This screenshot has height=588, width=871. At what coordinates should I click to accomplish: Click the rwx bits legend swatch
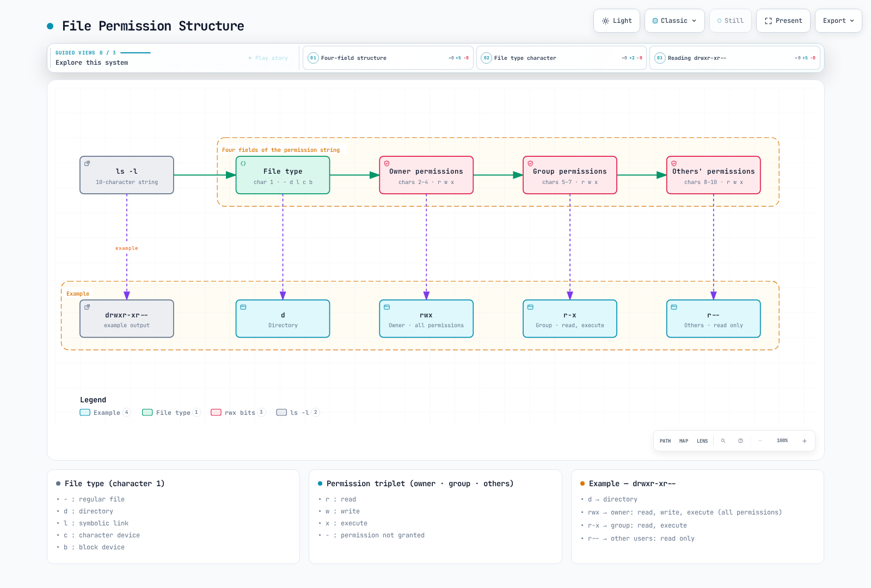pos(216,412)
